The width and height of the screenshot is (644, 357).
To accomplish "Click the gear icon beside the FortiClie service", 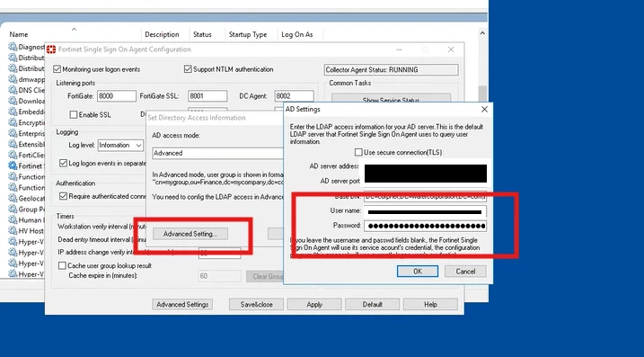I will [x=13, y=155].
